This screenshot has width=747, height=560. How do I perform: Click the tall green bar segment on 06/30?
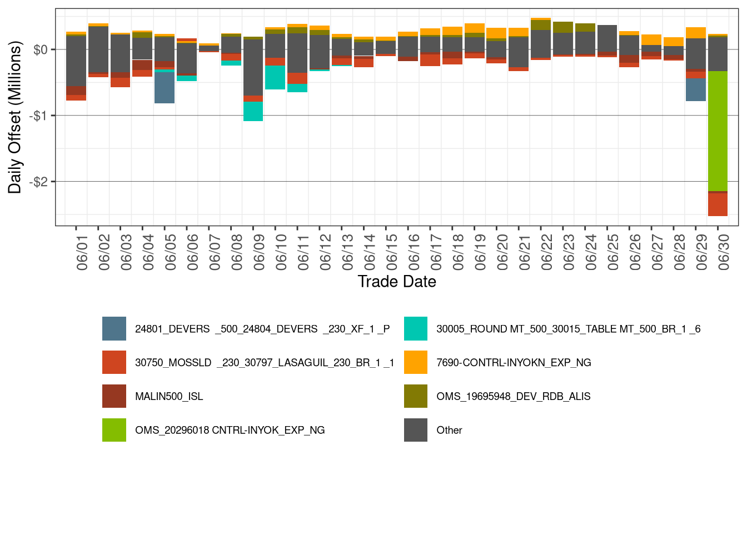click(x=718, y=131)
